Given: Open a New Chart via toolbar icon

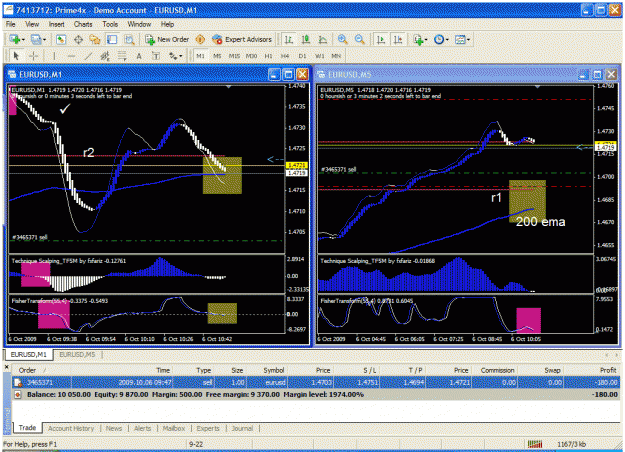Looking at the screenshot, I should [x=15, y=39].
